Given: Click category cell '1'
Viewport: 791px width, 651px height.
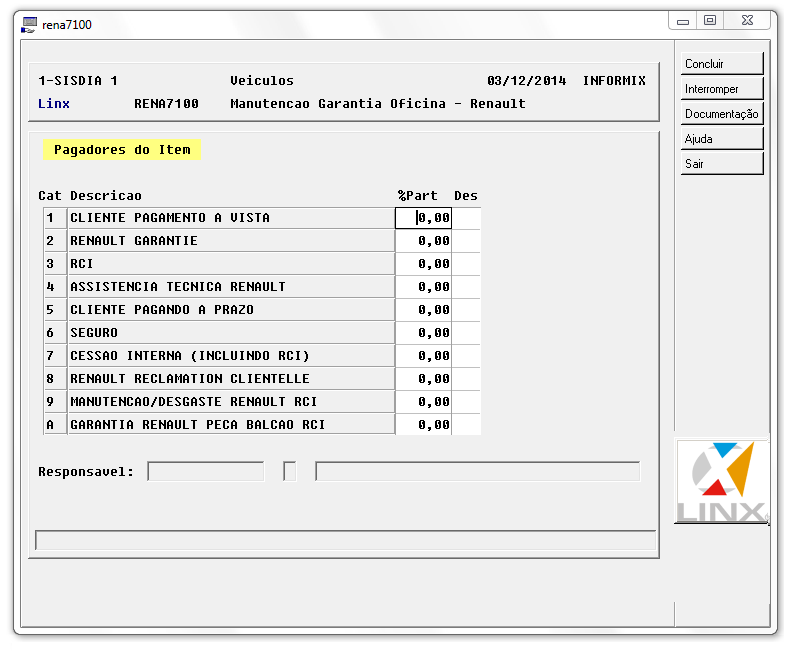Looking at the screenshot, I should click(x=55, y=218).
